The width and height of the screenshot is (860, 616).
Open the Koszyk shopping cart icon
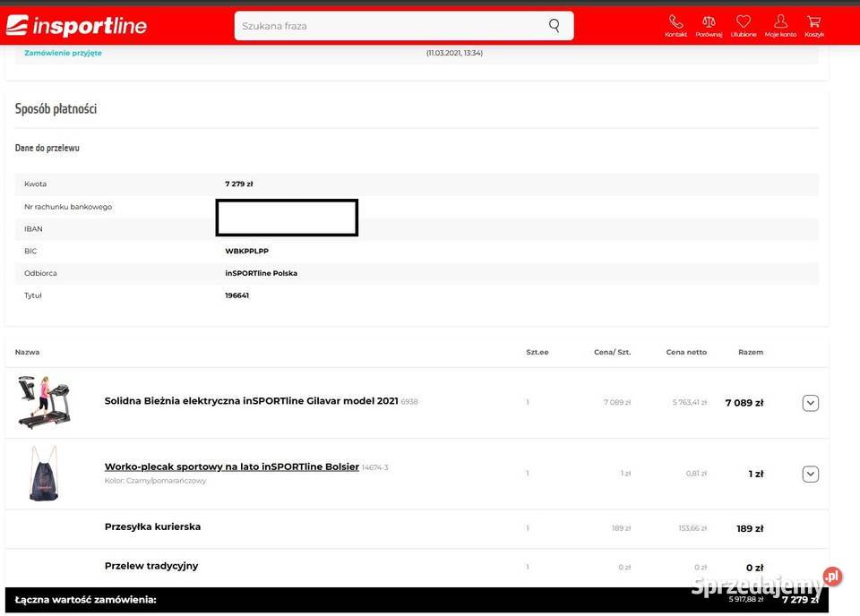coord(813,21)
